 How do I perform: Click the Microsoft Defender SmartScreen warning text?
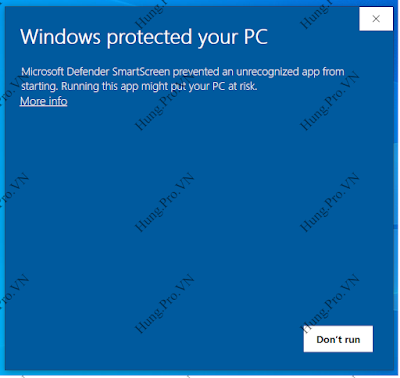click(183, 79)
